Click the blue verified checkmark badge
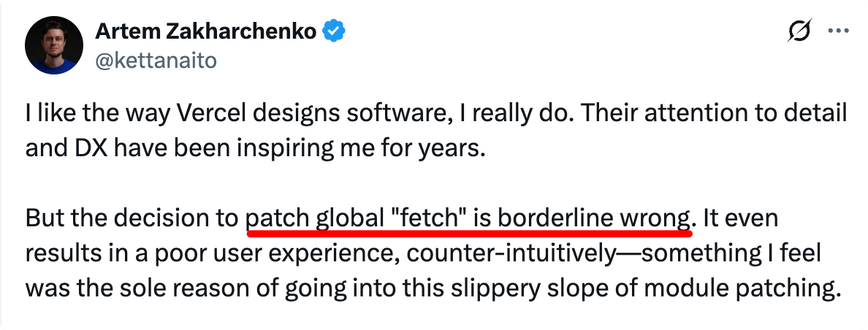Viewport: 868px width, 330px height. point(334,32)
